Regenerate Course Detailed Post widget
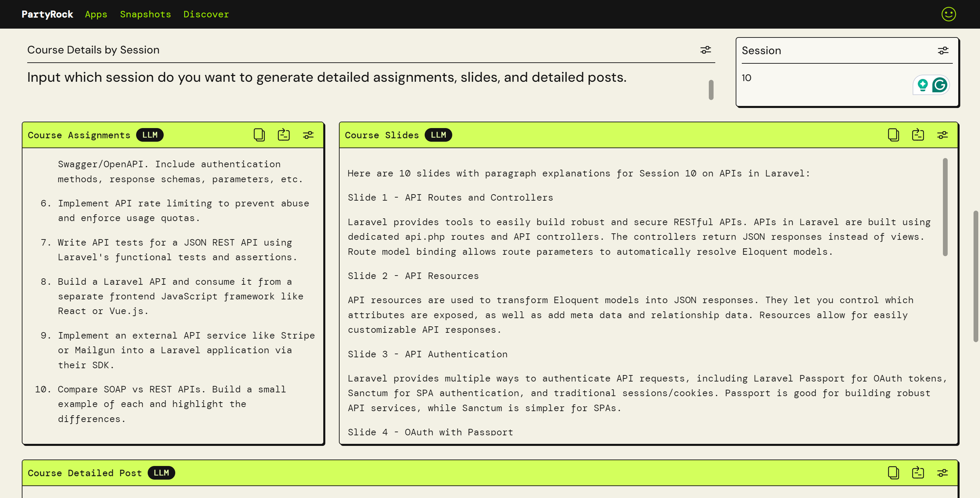Image resolution: width=980 pixels, height=498 pixels. [918, 472]
